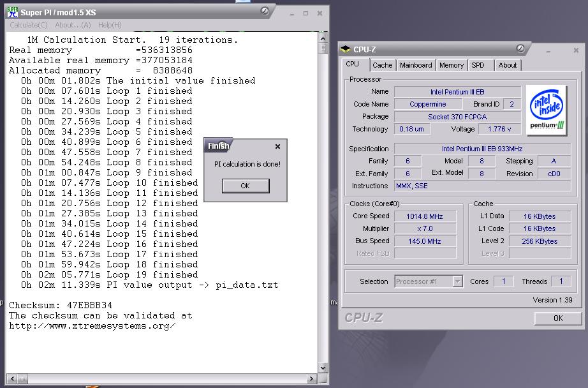
Task: Click the L1 Data value '16 KBytes'
Action: click(540, 216)
